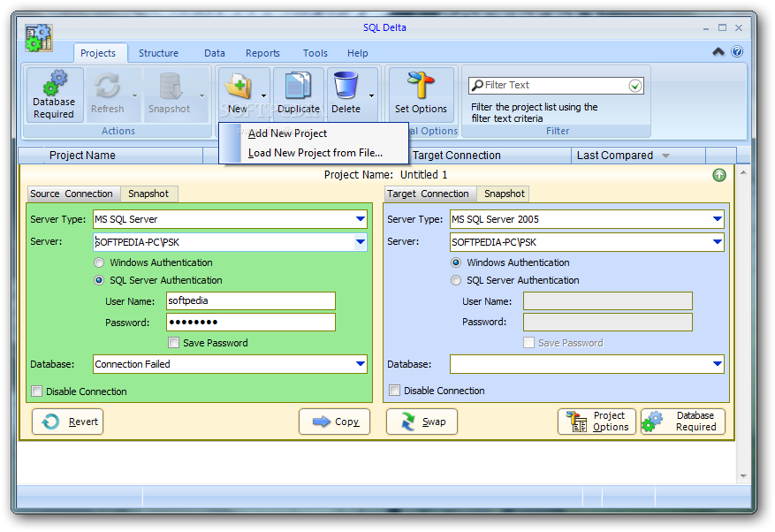Click bottom Database Required button
775x532 pixels.
click(683, 422)
